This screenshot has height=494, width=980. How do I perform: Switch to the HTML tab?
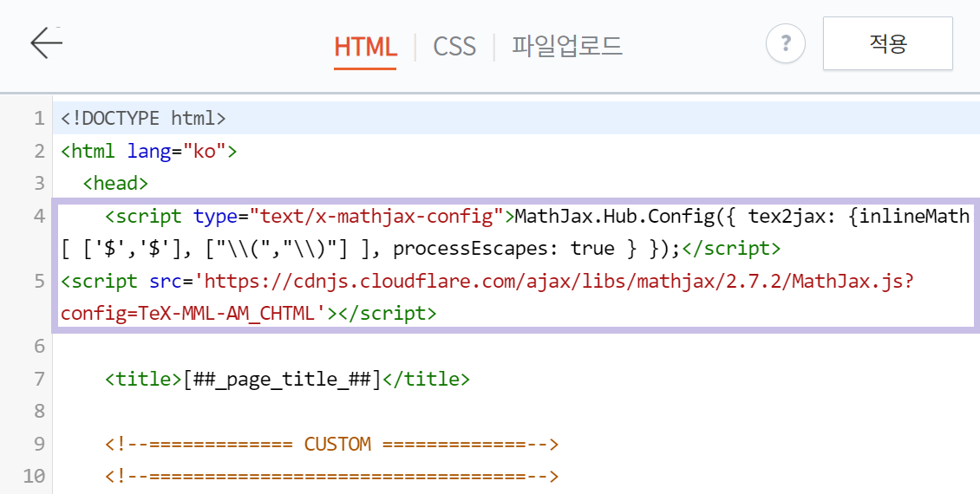pos(365,47)
